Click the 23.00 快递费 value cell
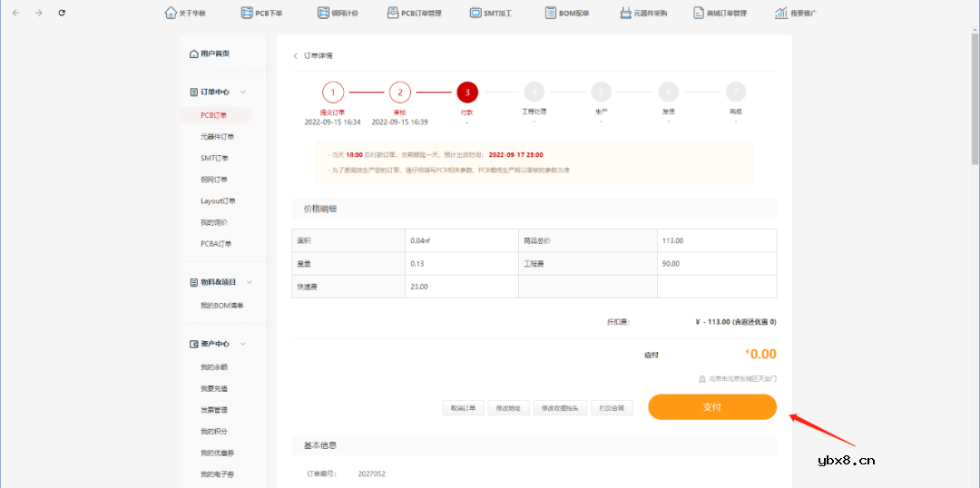The image size is (980, 488). [462, 287]
